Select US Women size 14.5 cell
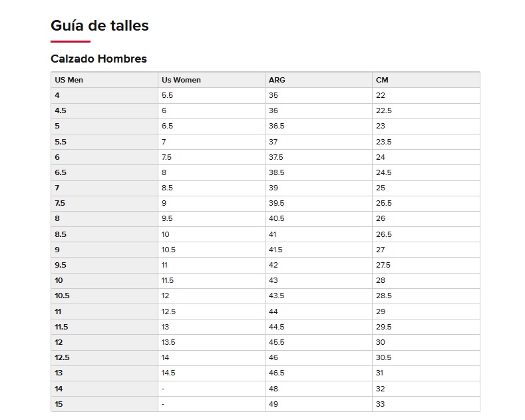The height and width of the screenshot is (420, 525). (168, 373)
